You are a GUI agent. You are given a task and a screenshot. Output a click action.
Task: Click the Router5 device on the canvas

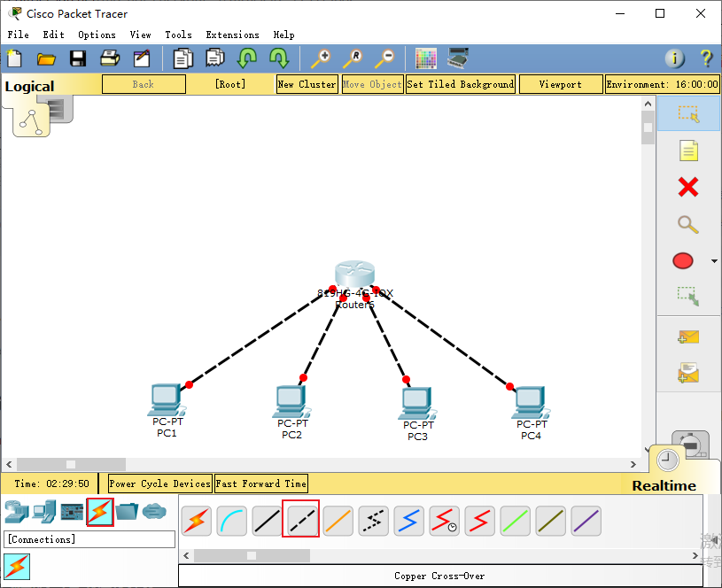(x=354, y=275)
